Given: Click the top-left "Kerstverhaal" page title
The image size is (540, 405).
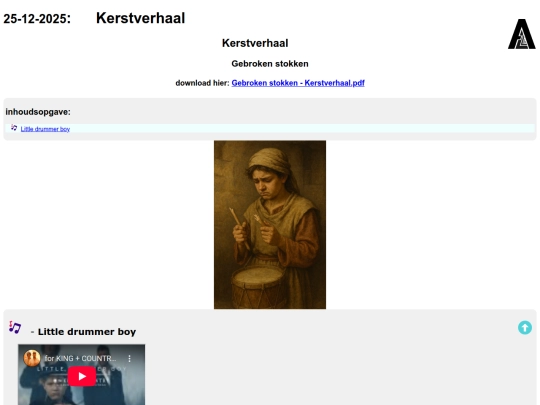Looking at the screenshot, I should pos(141,18).
